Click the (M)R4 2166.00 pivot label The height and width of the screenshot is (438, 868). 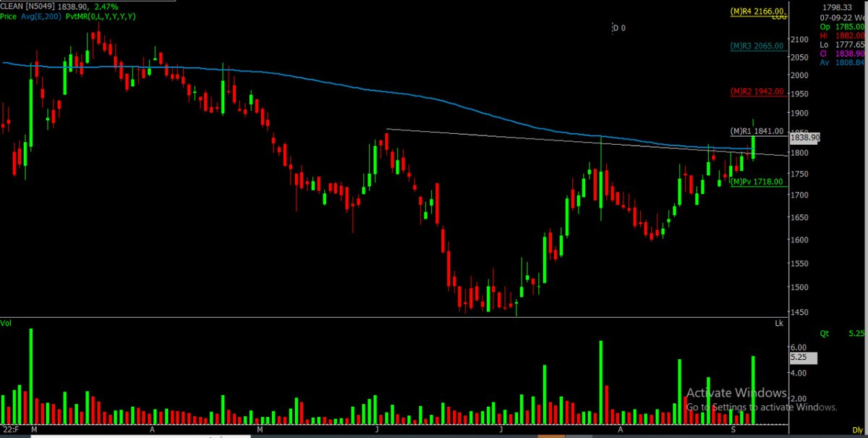[x=757, y=10]
